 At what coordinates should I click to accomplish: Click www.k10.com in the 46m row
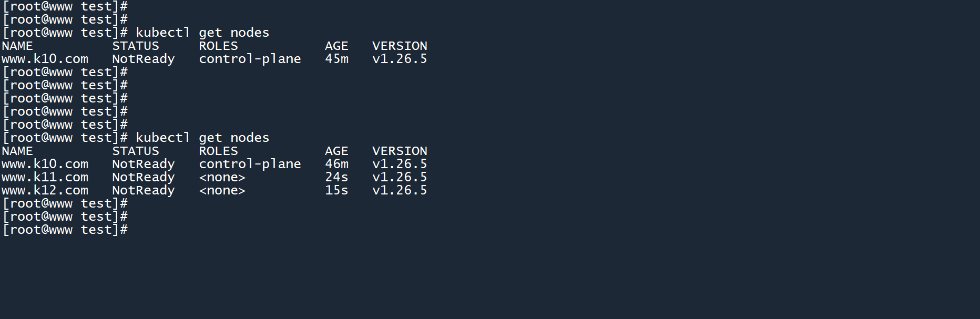pos(45,164)
